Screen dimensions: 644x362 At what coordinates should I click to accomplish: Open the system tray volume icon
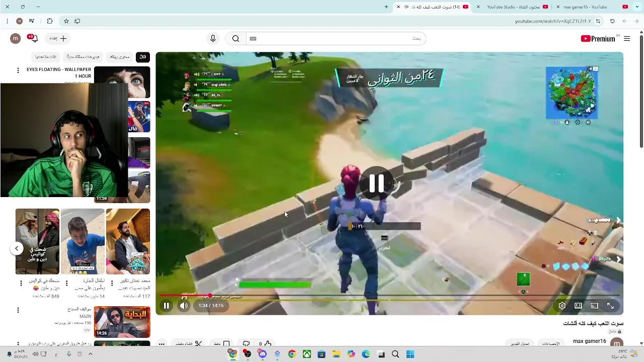(x=35, y=354)
